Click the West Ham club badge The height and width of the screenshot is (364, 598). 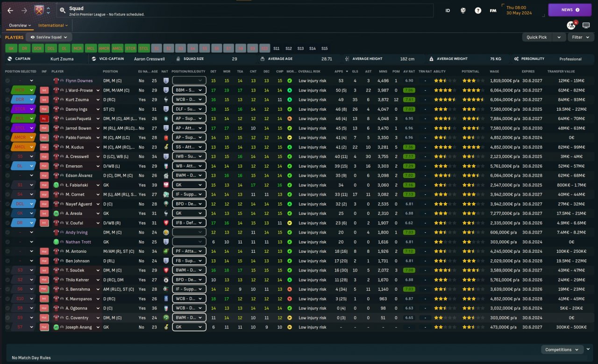(39, 10)
